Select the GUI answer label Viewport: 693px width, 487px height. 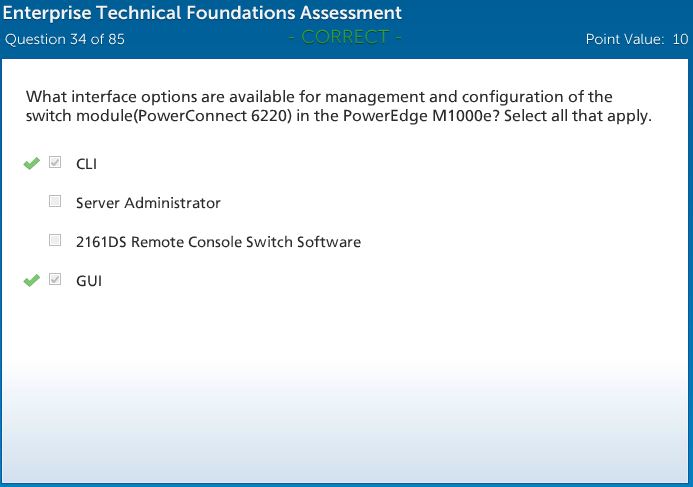(x=89, y=281)
